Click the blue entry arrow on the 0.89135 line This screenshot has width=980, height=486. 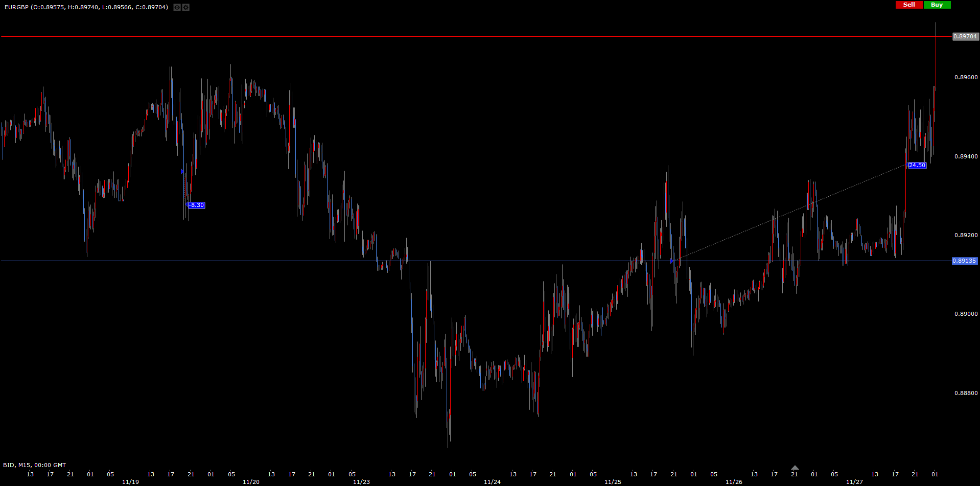[672, 261]
